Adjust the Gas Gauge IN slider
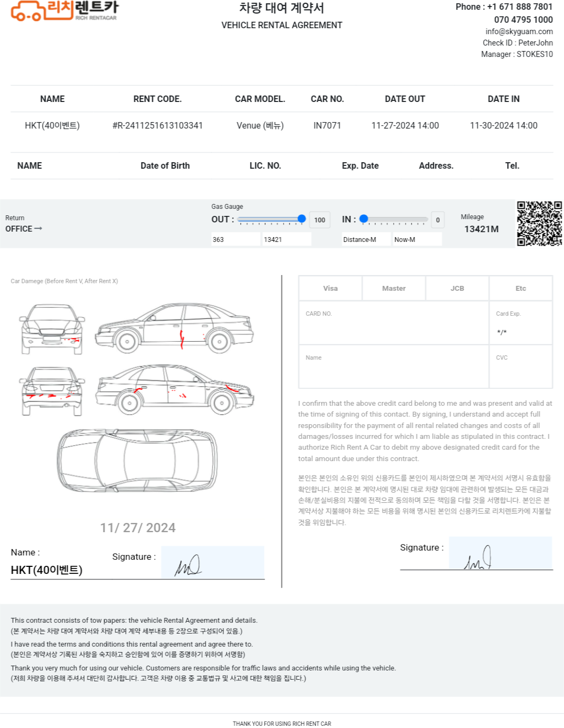The image size is (564, 728). pyautogui.click(x=394, y=219)
